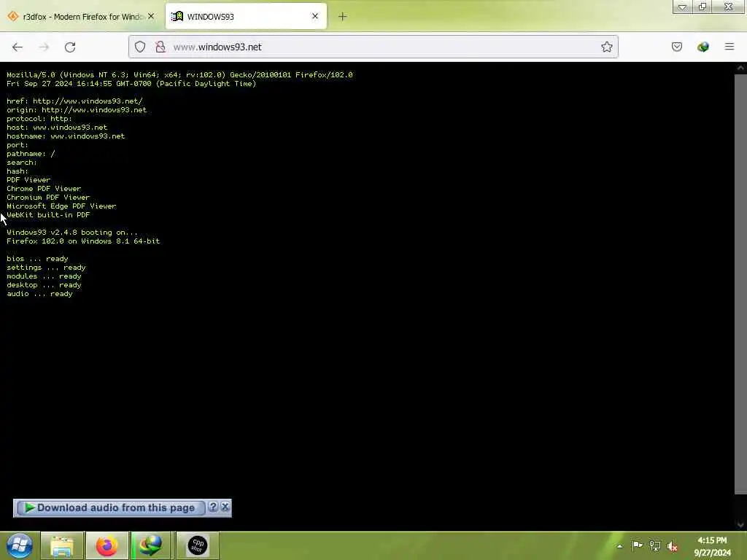The height and width of the screenshot is (560, 747).
Task: Click the 'pathname: /' line
Action: pyautogui.click(x=31, y=153)
